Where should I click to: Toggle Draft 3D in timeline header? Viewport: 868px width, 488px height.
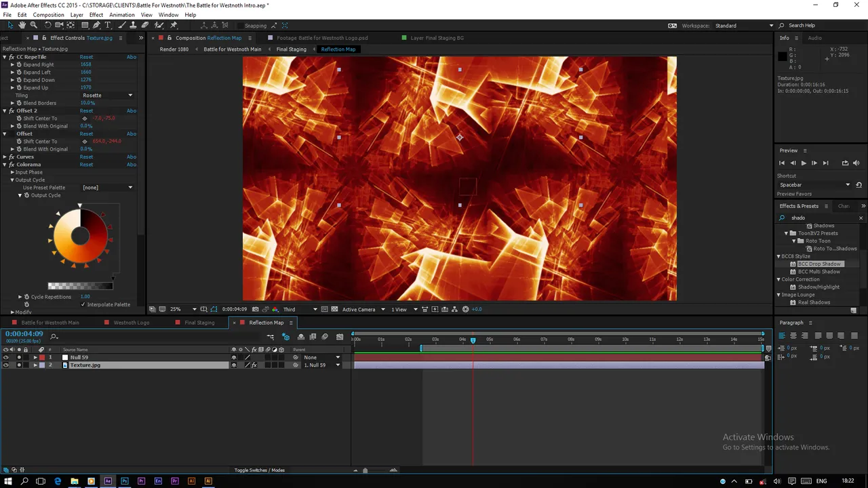(x=285, y=337)
